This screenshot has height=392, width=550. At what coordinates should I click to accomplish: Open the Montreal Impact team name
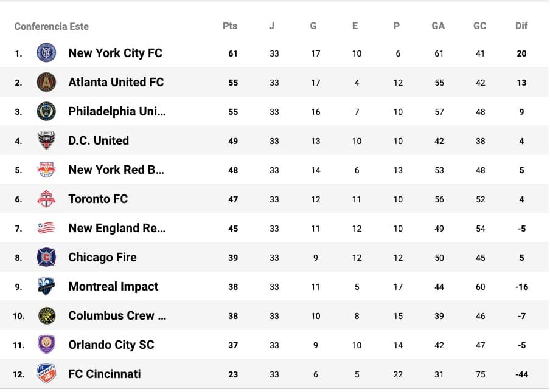[x=113, y=286]
